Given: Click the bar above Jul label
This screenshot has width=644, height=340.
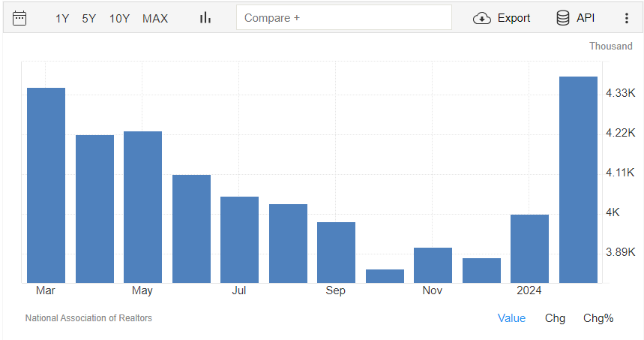Looking at the screenshot, I should coord(239,239).
